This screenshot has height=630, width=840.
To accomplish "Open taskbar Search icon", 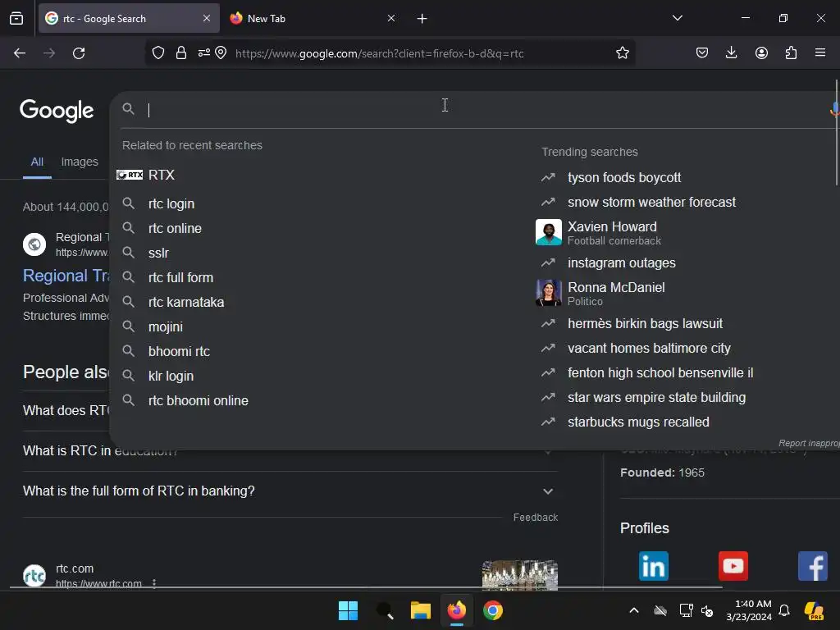I will click(385, 610).
